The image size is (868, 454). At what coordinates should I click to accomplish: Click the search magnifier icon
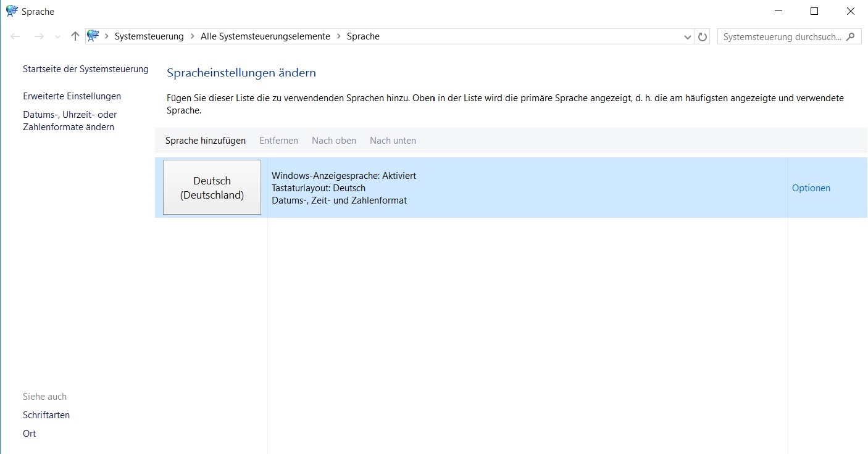851,36
